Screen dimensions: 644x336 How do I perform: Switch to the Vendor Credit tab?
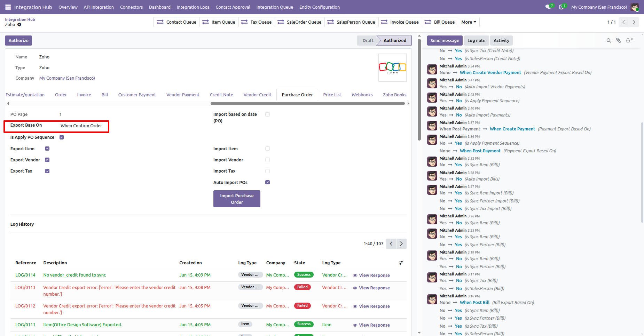click(257, 95)
